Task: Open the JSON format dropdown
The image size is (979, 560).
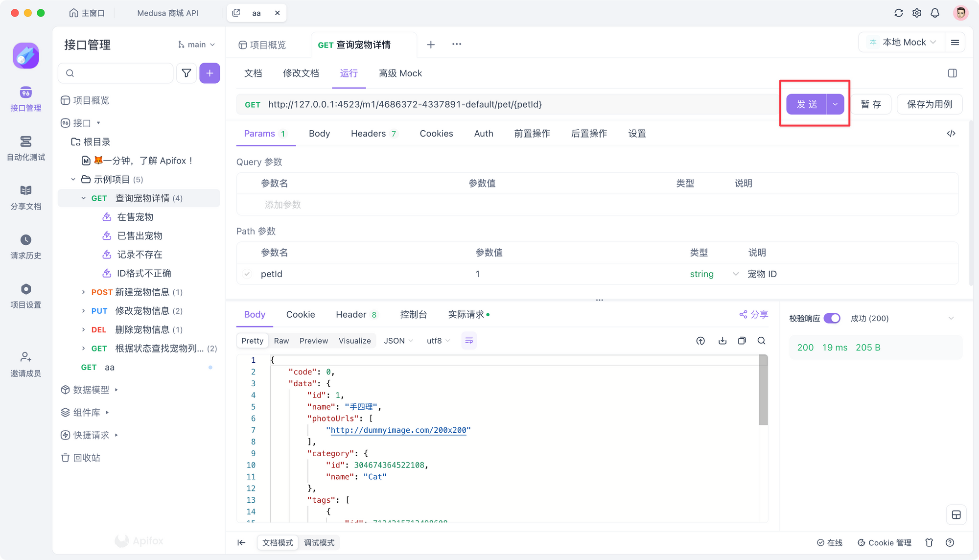Action: point(398,341)
